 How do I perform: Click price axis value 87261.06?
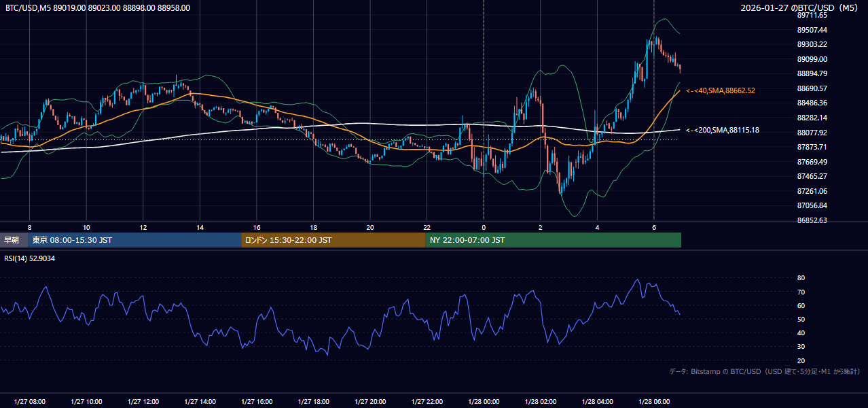click(x=812, y=191)
